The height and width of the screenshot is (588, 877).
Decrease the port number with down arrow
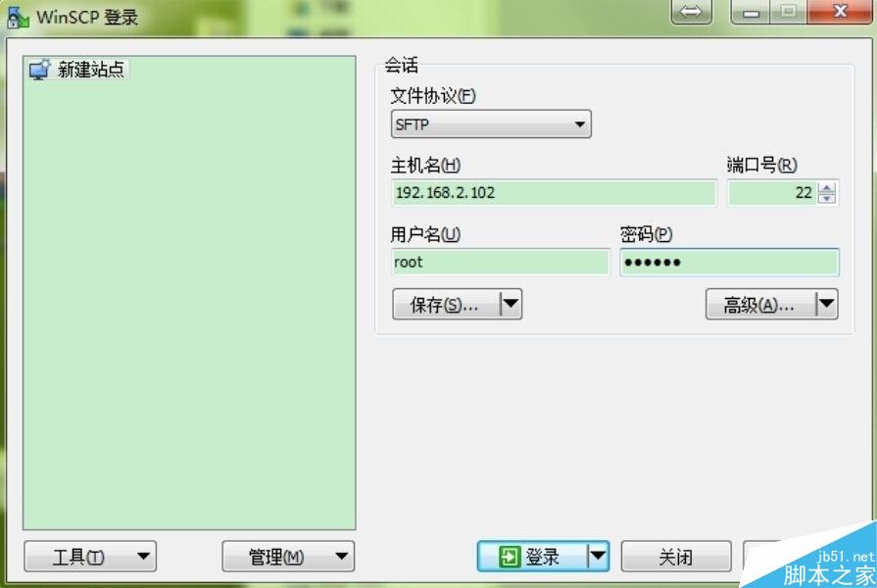tap(827, 199)
